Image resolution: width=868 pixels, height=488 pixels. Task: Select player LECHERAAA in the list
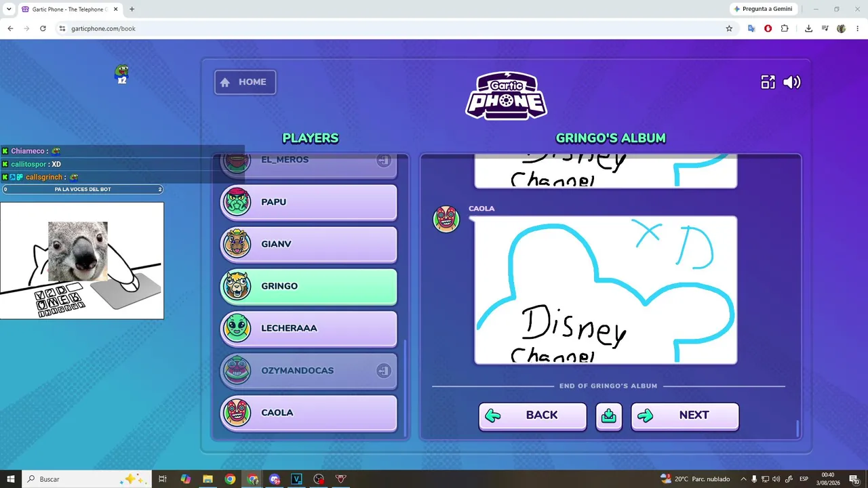(309, 328)
